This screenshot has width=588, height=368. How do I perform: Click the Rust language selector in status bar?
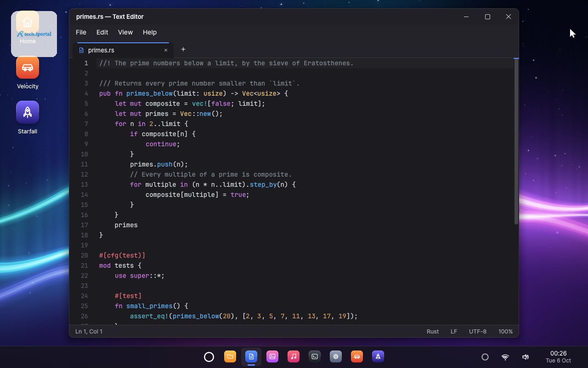pos(433,331)
